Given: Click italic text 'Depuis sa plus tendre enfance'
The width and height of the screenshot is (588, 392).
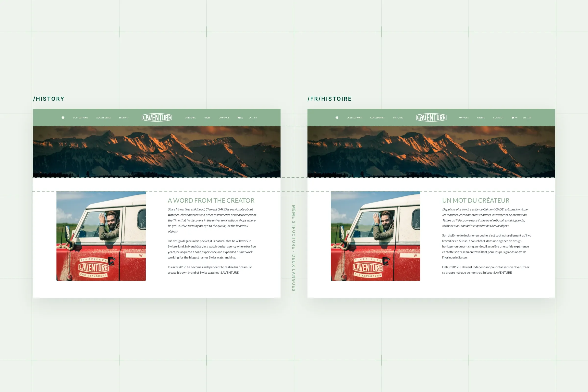Looking at the screenshot, I should click(x=485, y=218).
